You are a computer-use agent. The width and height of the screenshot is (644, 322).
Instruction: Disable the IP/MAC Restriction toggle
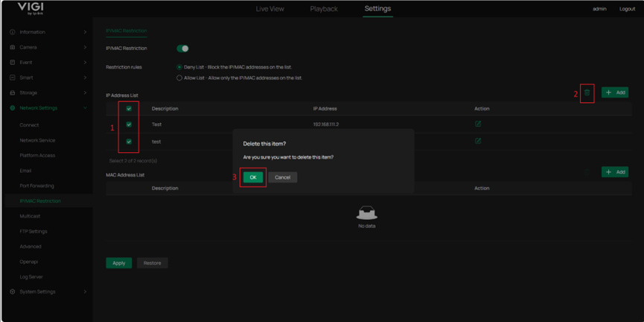click(x=182, y=48)
